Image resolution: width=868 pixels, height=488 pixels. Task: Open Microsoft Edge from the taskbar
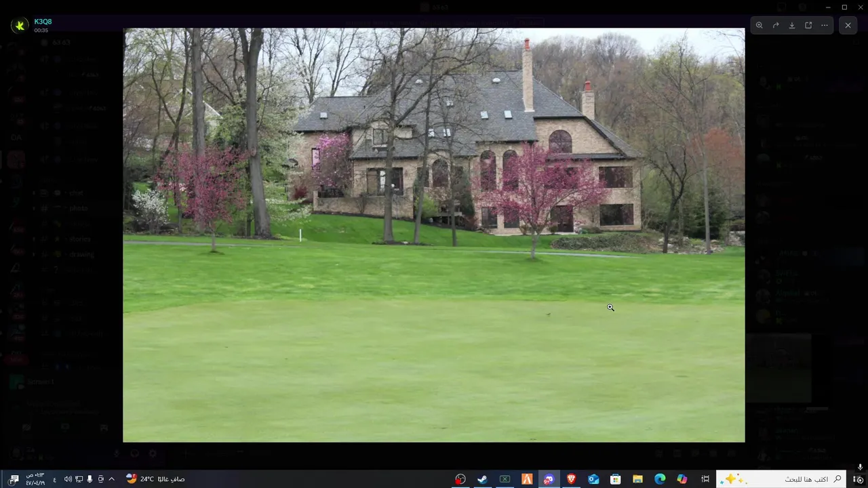pos(660,479)
